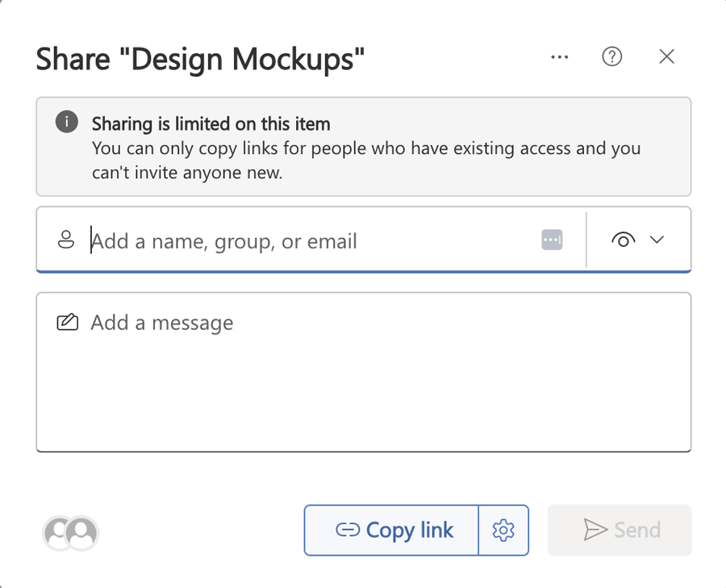Click the Send button
726x588 pixels.
(x=620, y=530)
